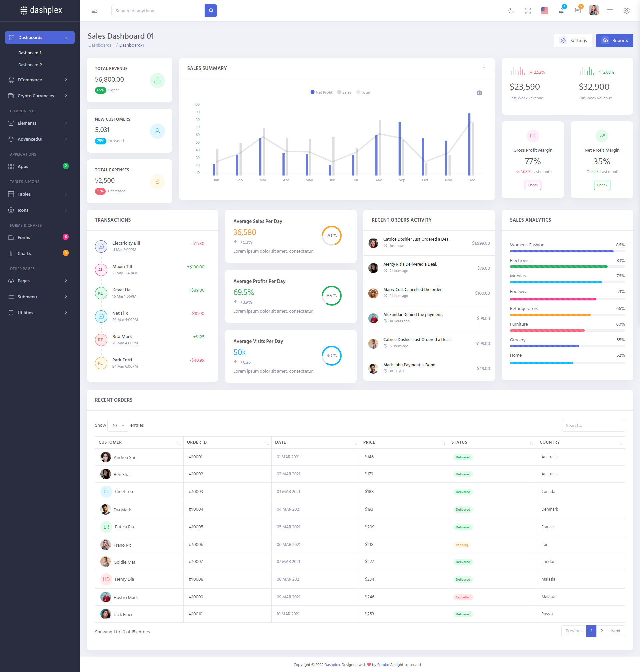Toggle dark mode moon icon
Viewport: 640px width, 672px height.
pyautogui.click(x=511, y=11)
